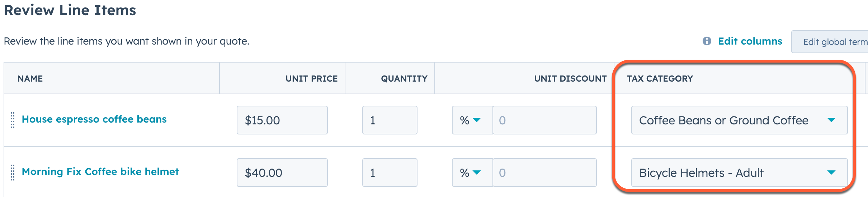Click the Name column header
Viewport: 868px width, 197px height.
coord(30,79)
